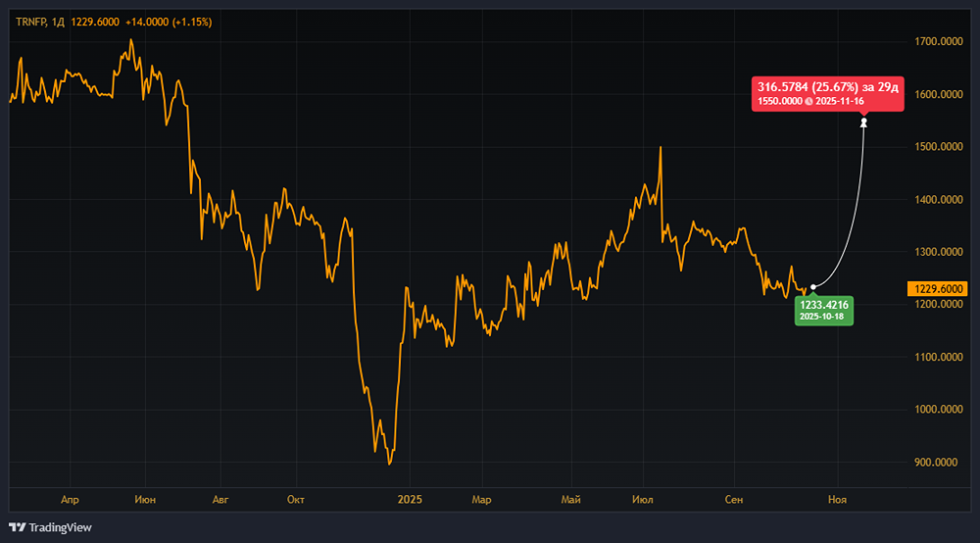Click the TRNFP symbol label
The image size is (980, 543).
pos(30,22)
